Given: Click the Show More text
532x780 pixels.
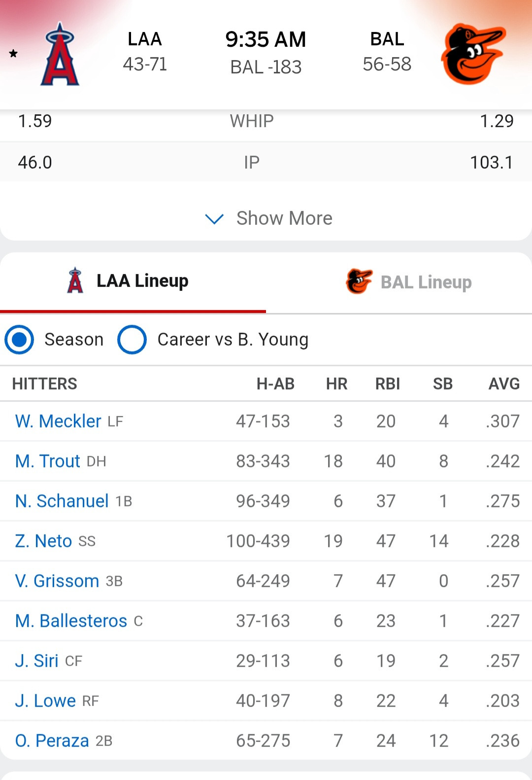Looking at the screenshot, I should pos(284,218).
